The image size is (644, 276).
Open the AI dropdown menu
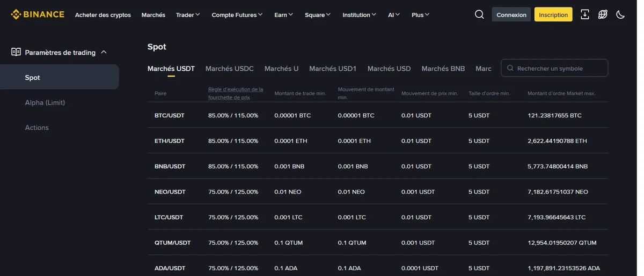tap(394, 14)
